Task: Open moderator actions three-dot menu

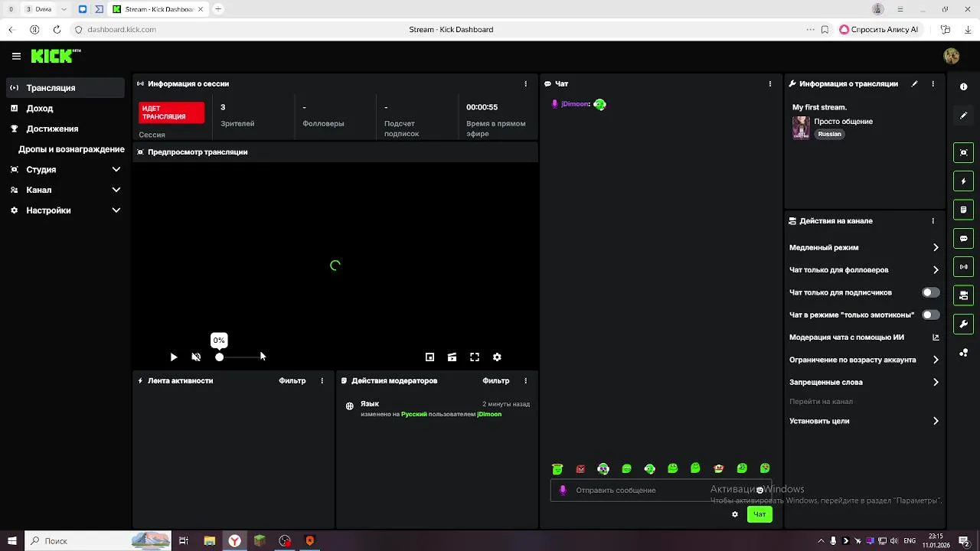Action: [x=525, y=380]
